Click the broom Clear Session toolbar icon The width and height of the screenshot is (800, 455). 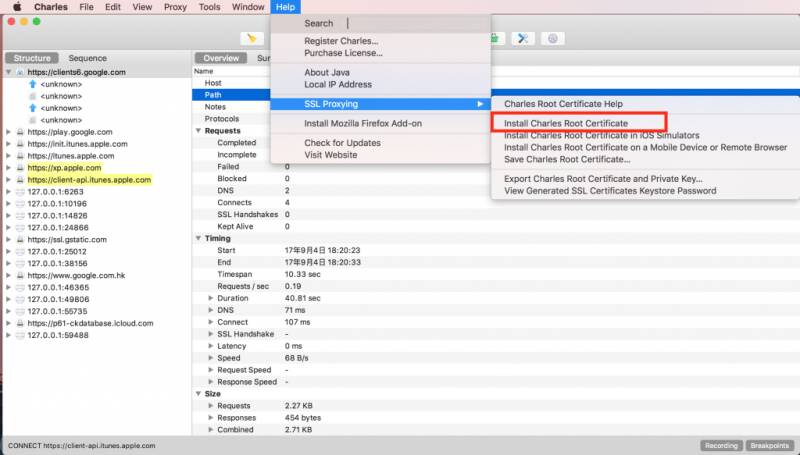252,39
